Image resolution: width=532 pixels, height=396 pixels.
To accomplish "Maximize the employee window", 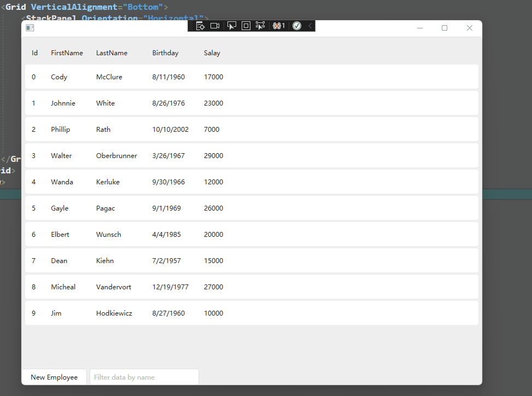I will (x=445, y=28).
